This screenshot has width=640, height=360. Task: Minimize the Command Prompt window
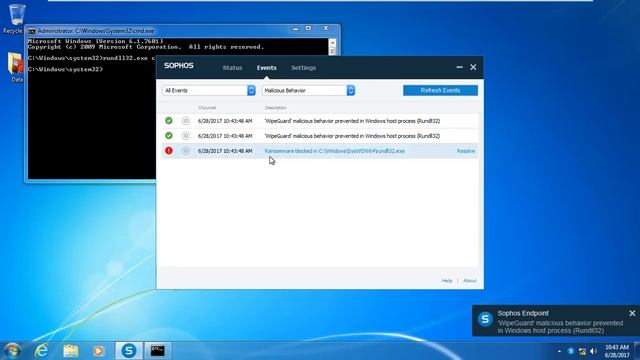[x=296, y=29]
